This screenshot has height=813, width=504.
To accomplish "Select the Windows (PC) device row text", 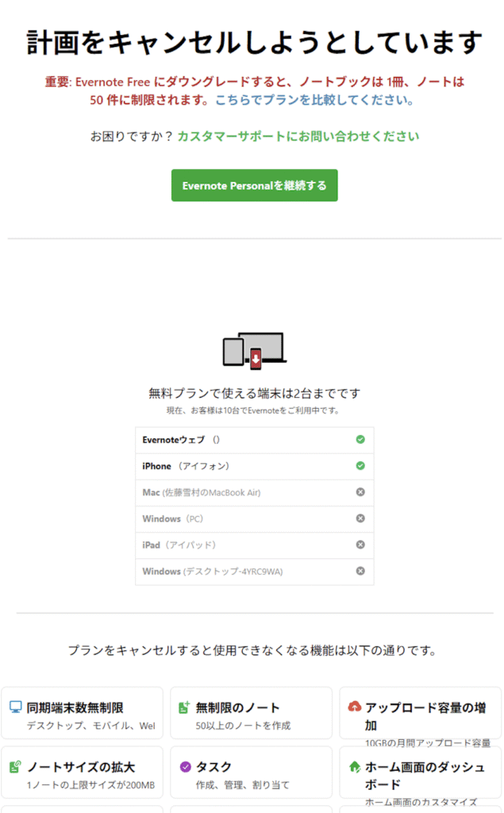I will coord(173,519).
